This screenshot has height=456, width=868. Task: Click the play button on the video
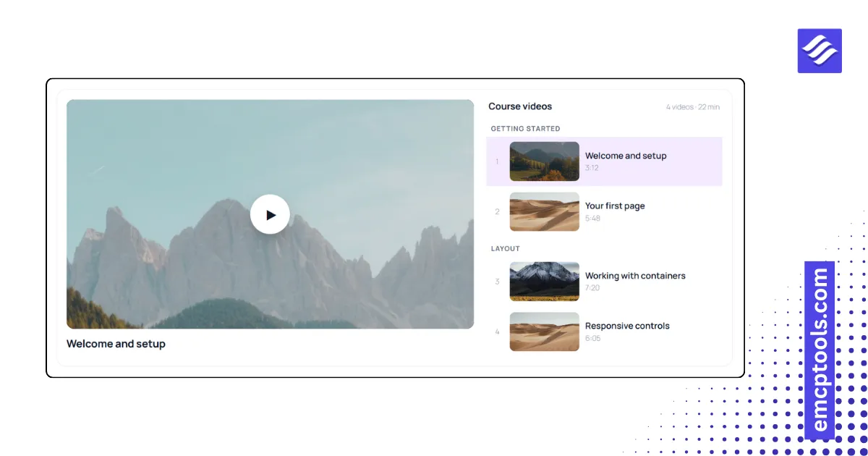[270, 214]
